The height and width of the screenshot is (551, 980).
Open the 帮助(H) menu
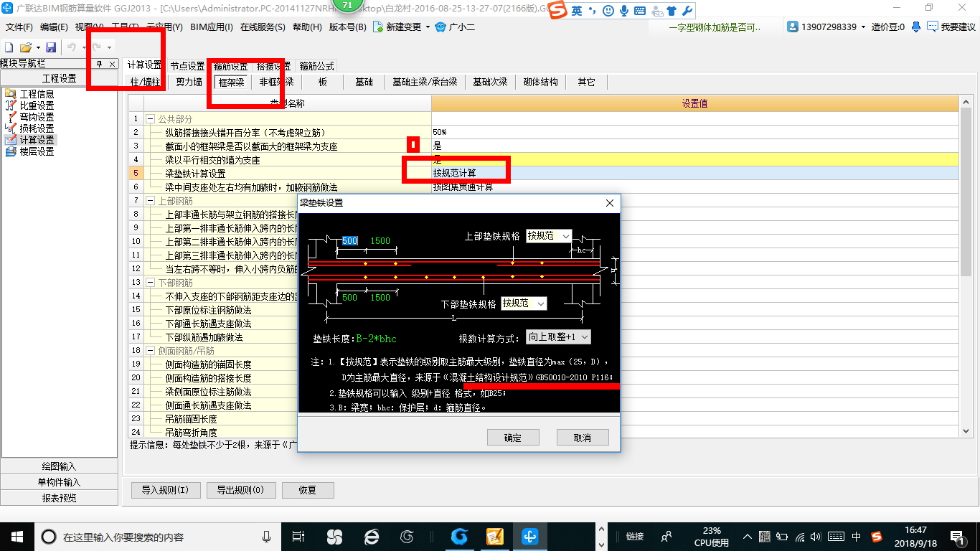[307, 27]
